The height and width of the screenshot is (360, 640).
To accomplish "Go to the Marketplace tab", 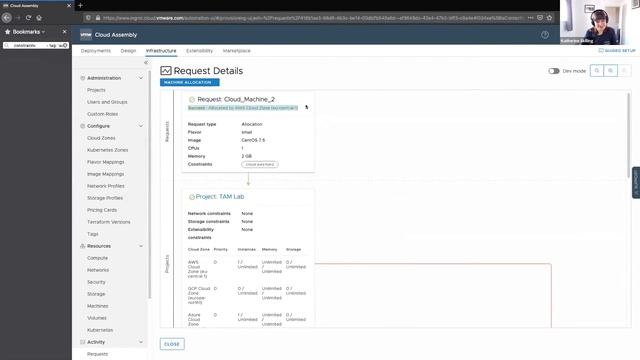I will coord(237,51).
